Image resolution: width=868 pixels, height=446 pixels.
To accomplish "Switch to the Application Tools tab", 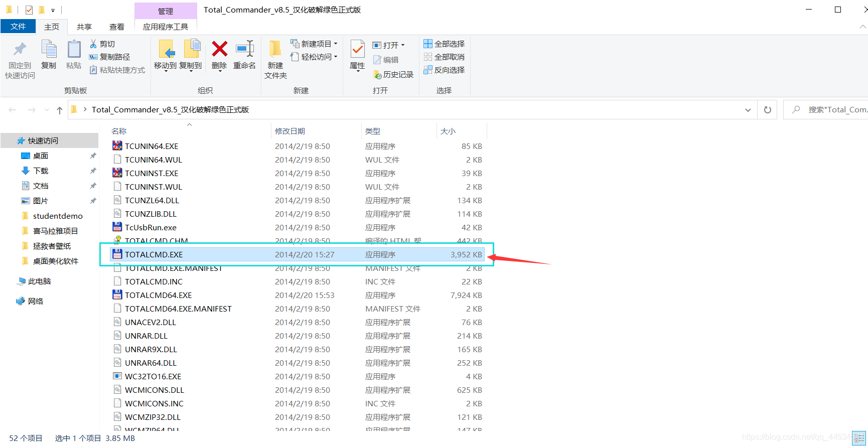I will [166, 27].
